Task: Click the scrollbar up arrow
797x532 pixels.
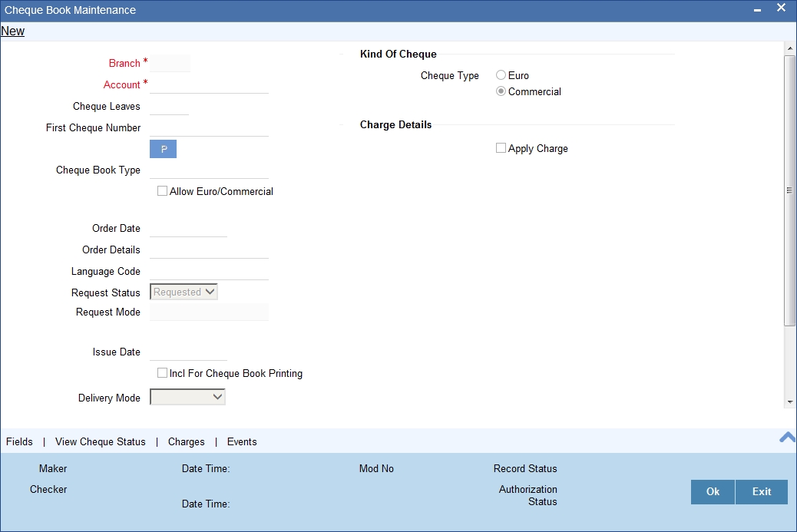Action: [x=790, y=48]
